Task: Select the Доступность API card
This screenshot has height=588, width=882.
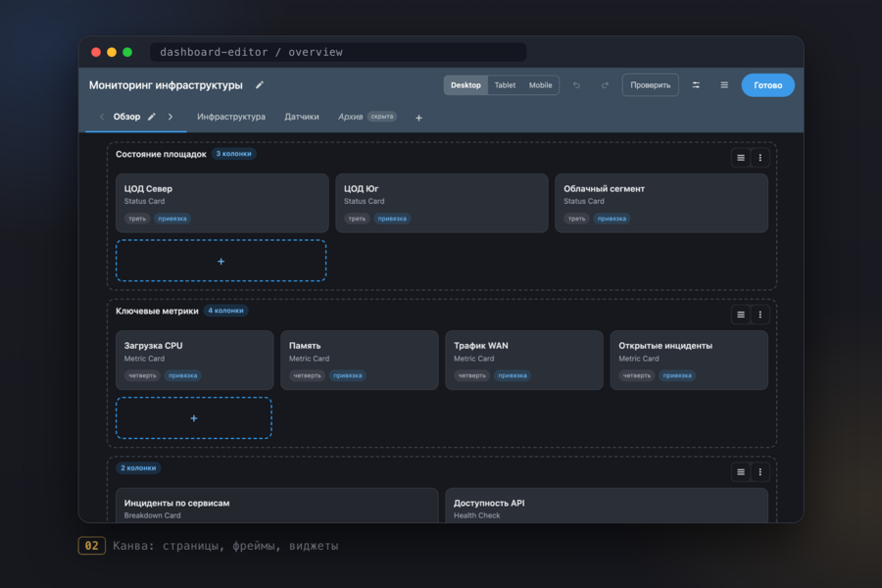Action: click(607, 506)
